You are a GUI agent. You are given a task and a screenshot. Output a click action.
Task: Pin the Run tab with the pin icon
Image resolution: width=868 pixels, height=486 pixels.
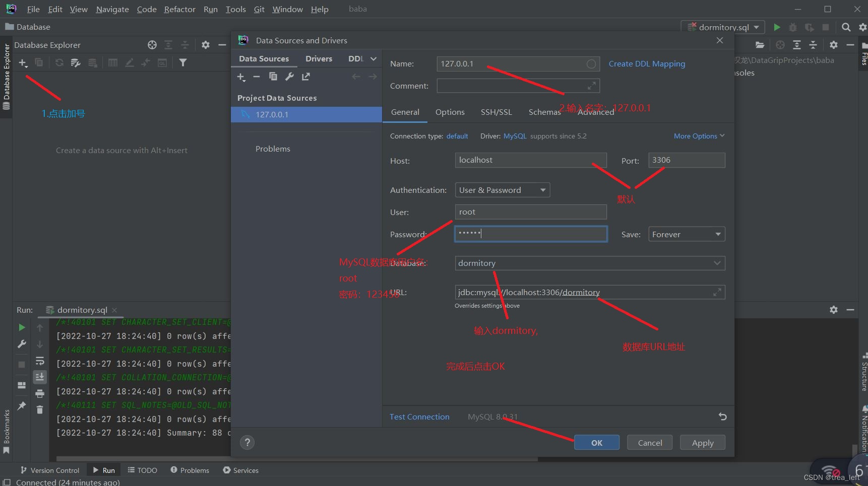[x=22, y=405]
